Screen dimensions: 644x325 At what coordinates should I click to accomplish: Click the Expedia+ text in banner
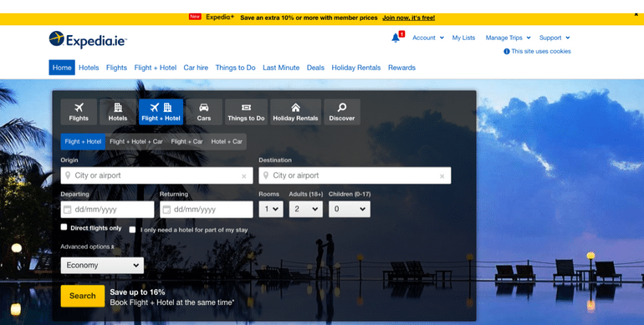pos(220,18)
